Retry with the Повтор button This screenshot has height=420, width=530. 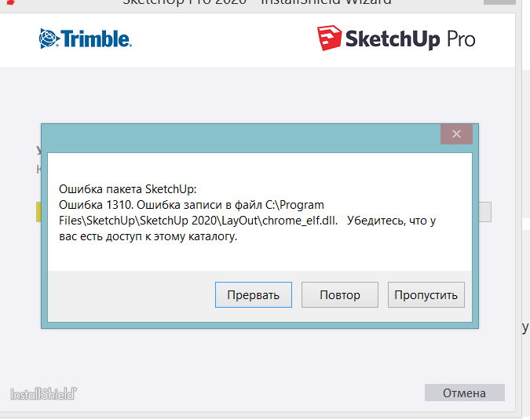point(340,294)
